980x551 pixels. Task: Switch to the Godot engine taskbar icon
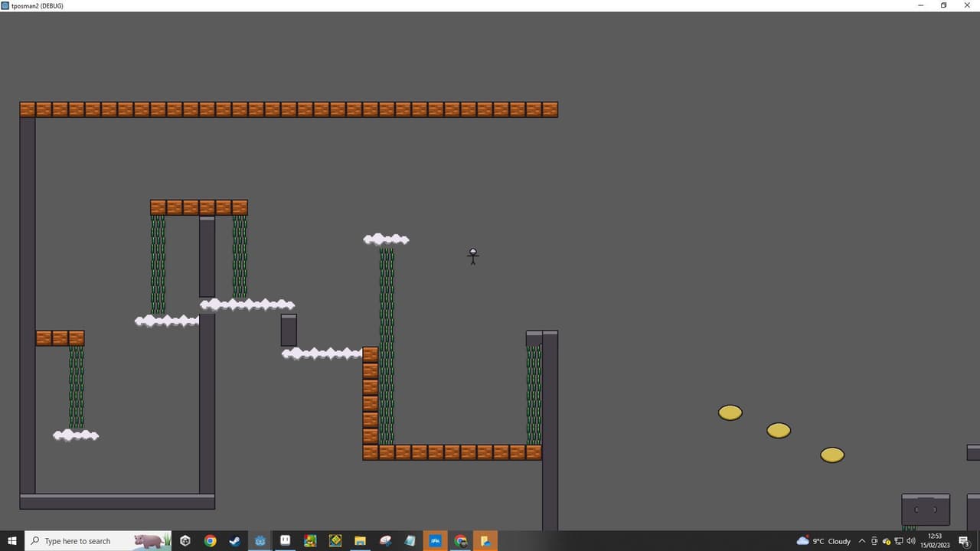click(260, 541)
